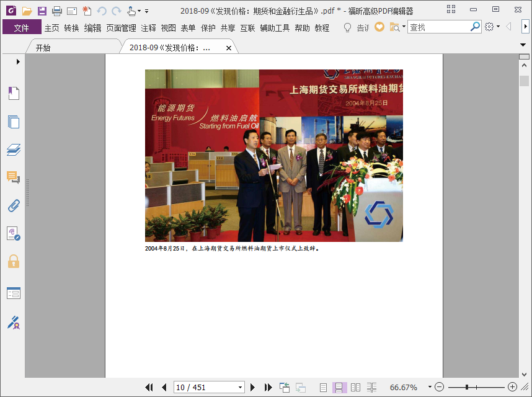Open the folder search options dropdown
Viewport: 532px width, 397px height.
pos(404,27)
